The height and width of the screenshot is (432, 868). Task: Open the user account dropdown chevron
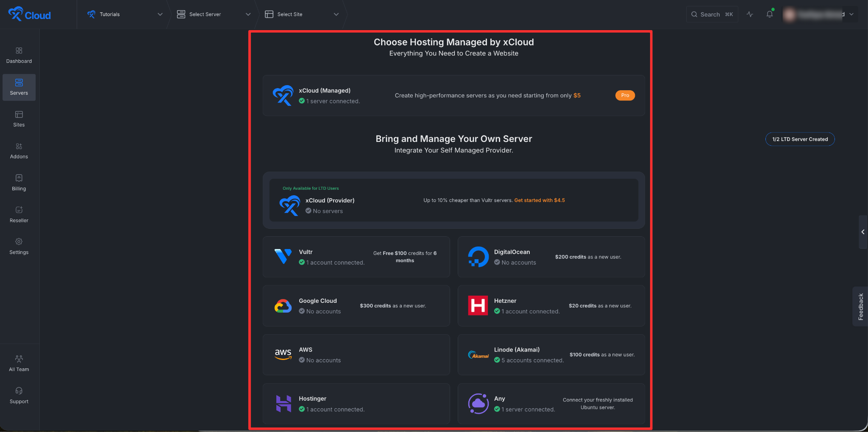coord(851,14)
